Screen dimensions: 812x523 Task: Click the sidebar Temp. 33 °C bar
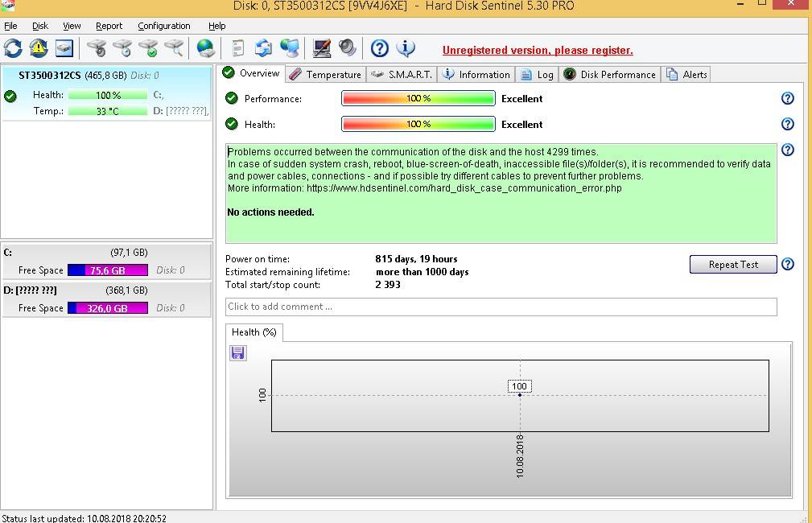(x=108, y=111)
